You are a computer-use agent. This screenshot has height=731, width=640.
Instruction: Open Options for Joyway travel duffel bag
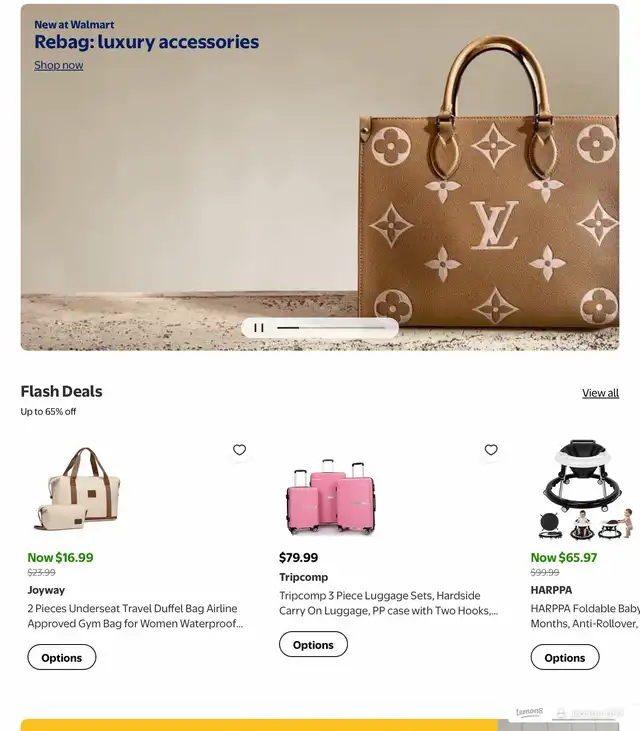coord(62,657)
